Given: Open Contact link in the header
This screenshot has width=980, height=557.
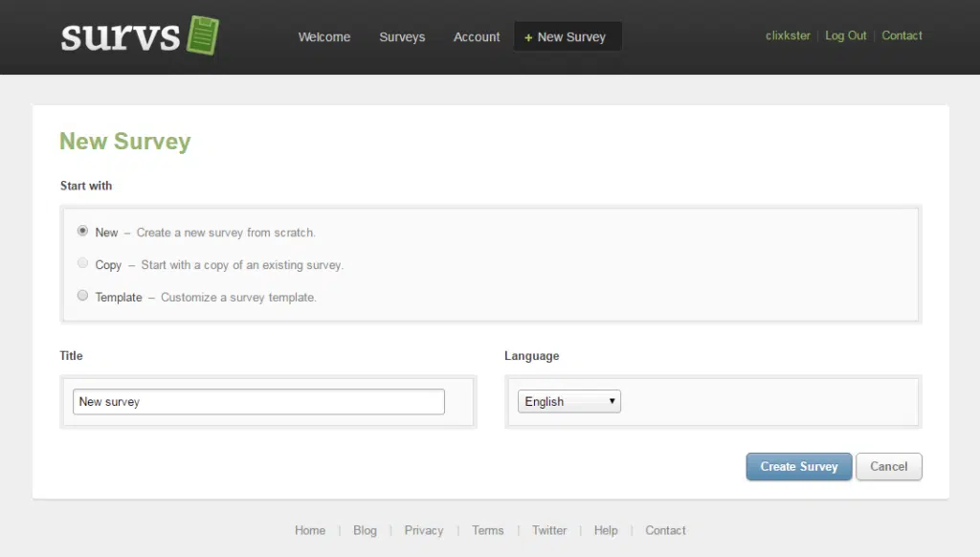Looking at the screenshot, I should [902, 35].
